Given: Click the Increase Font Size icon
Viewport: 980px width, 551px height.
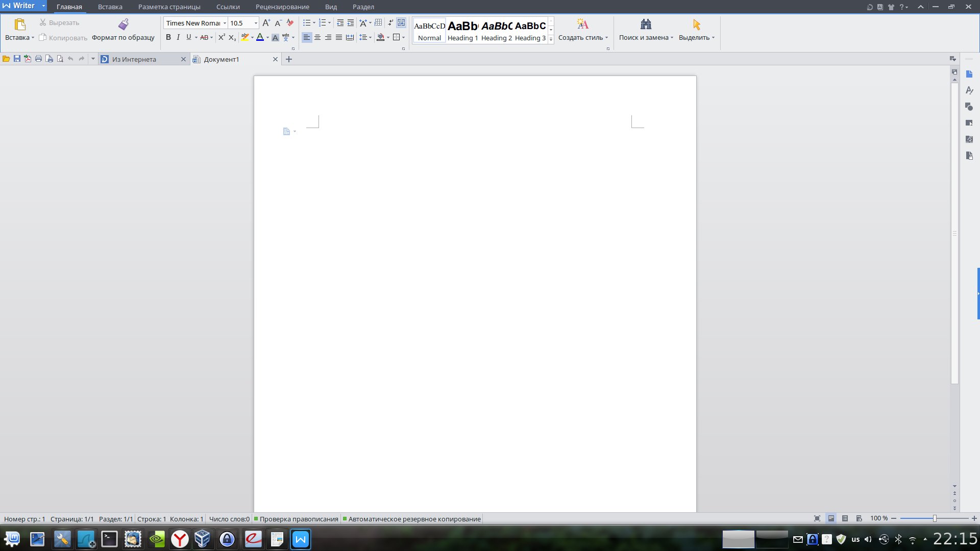Looking at the screenshot, I should click(266, 23).
